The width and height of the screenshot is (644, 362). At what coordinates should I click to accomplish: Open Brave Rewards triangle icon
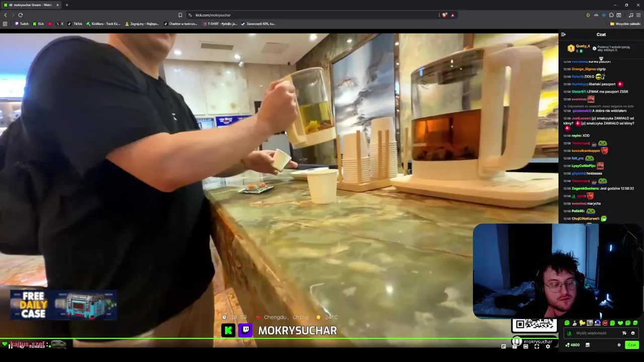[x=452, y=15]
